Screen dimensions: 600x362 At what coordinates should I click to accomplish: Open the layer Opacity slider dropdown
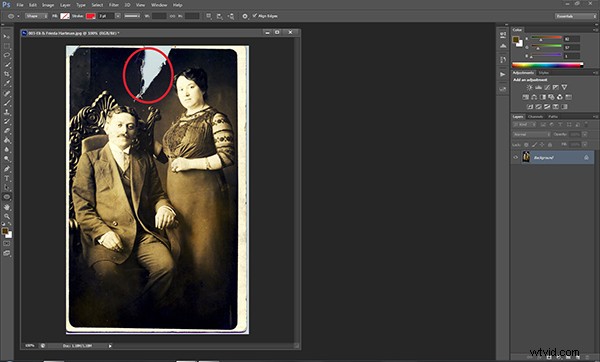tap(584, 134)
